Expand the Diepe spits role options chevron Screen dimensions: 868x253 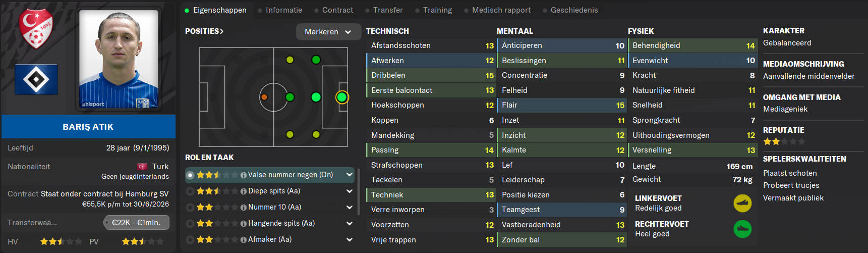(x=349, y=191)
